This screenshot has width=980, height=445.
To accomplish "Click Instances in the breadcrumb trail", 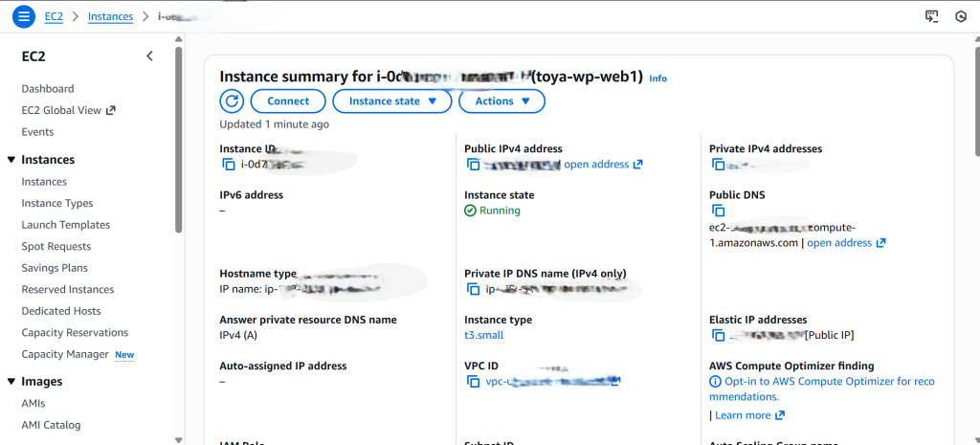I will click(x=110, y=16).
